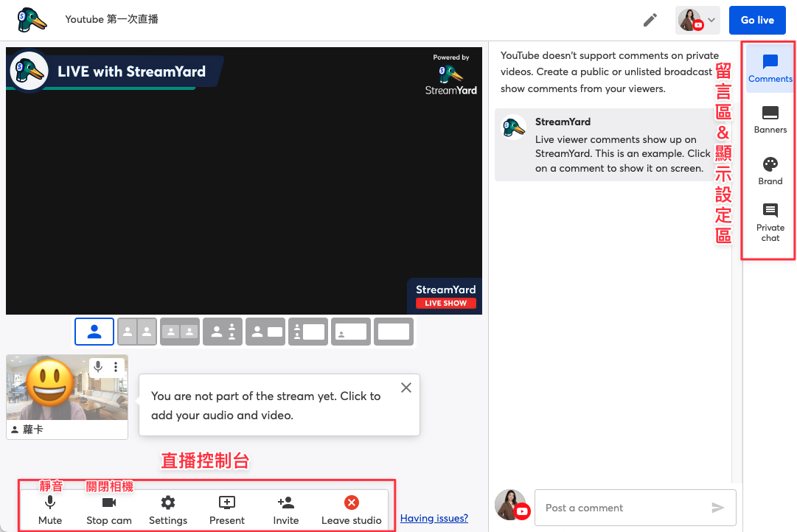Open the Comments panel
The image size is (797, 532).
coord(770,69)
